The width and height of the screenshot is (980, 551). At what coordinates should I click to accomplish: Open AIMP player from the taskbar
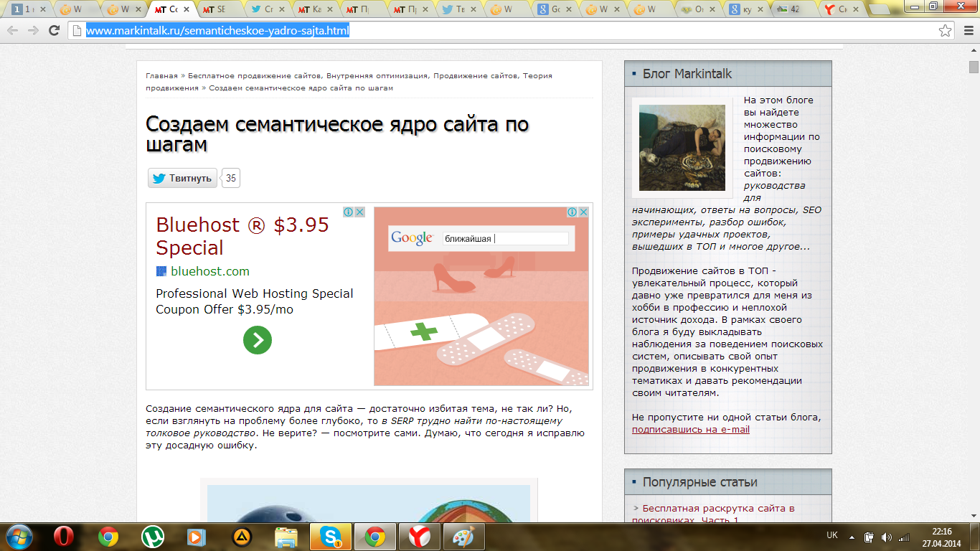click(242, 536)
